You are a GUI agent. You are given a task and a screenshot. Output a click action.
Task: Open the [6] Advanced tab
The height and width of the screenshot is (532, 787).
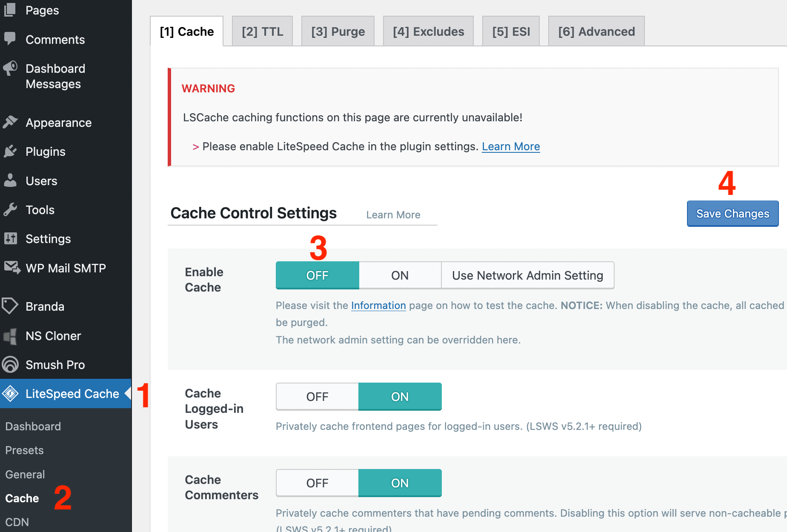point(596,31)
